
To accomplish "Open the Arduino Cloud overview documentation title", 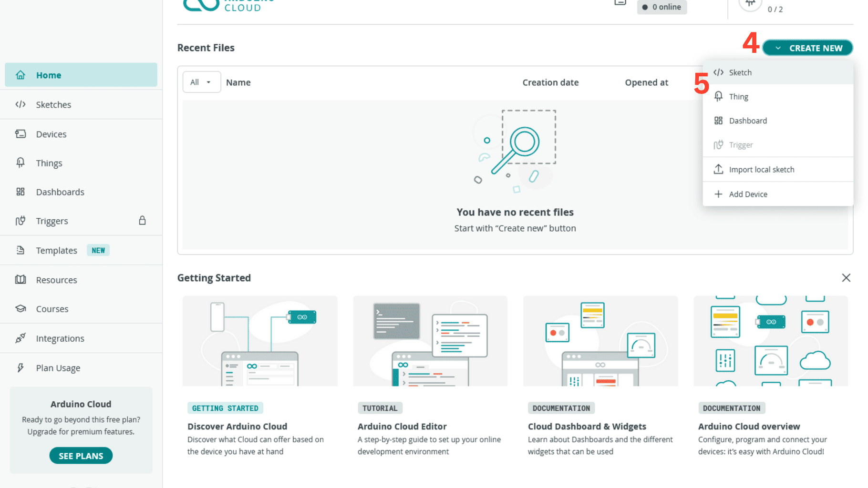I will coord(749,427).
